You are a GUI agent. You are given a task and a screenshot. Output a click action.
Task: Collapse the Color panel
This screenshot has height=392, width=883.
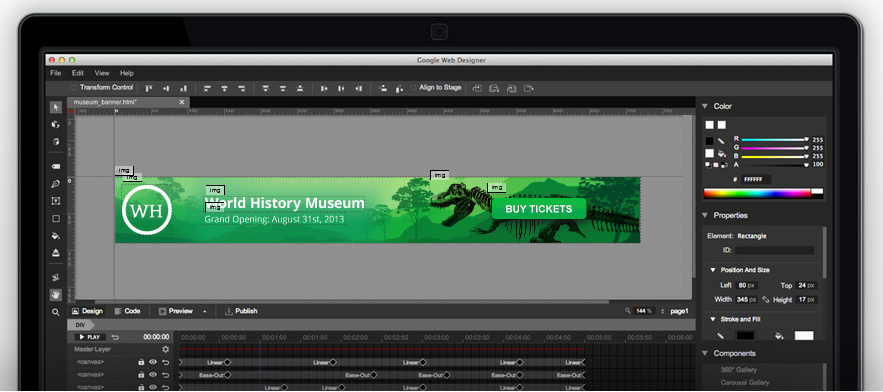point(704,106)
